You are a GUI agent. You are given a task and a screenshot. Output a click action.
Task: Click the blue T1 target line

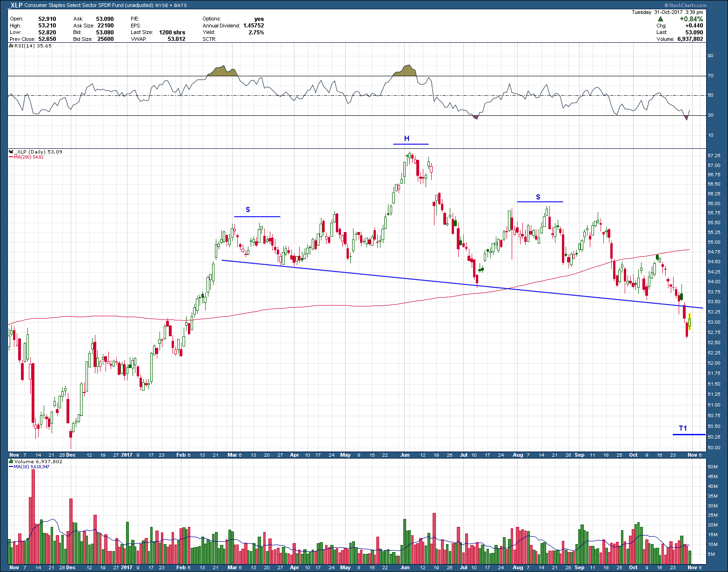[689, 434]
